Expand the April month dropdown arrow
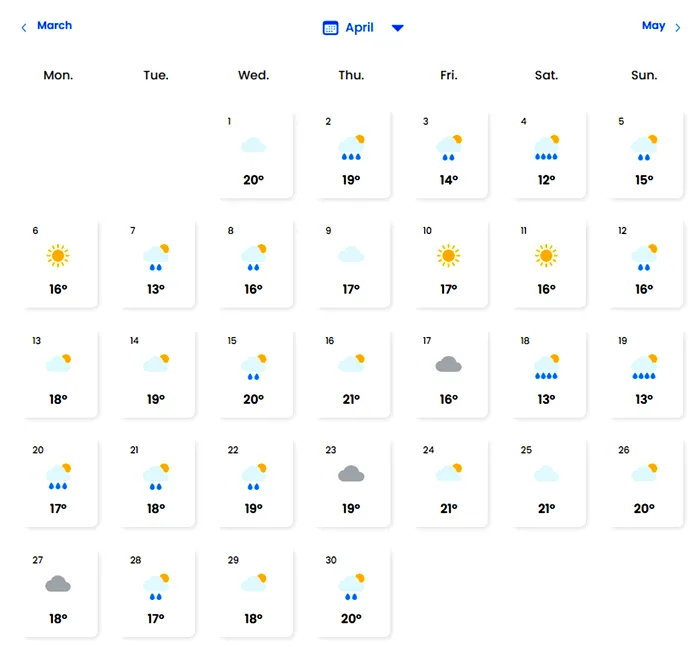The width and height of the screenshot is (700, 647). pos(398,28)
